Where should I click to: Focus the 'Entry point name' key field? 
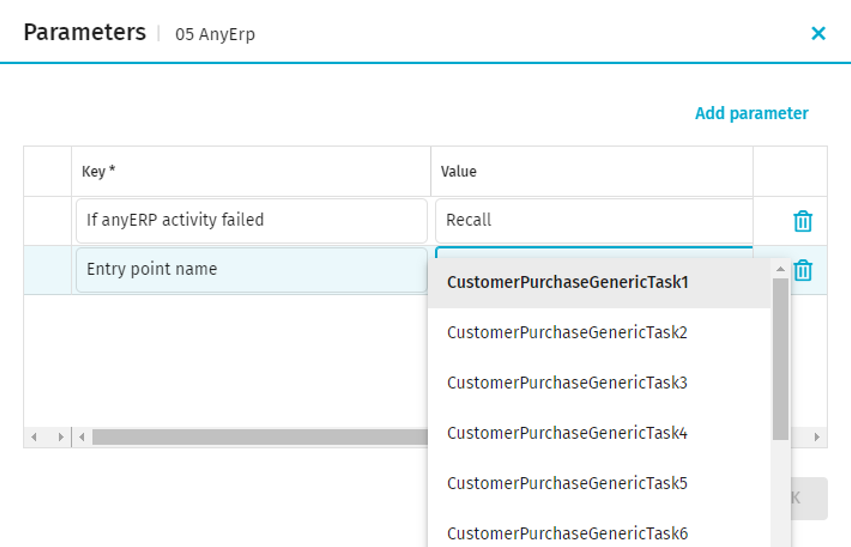point(251,269)
